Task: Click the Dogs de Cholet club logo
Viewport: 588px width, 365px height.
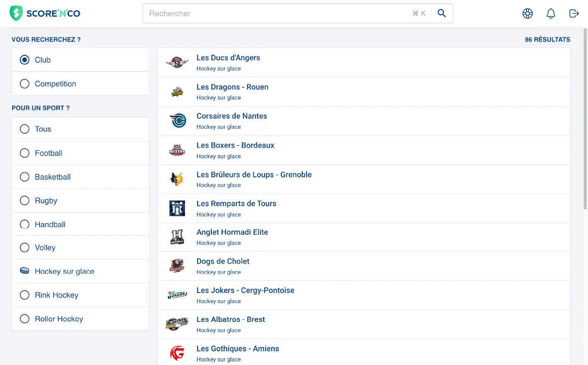Action: point(177,266)
